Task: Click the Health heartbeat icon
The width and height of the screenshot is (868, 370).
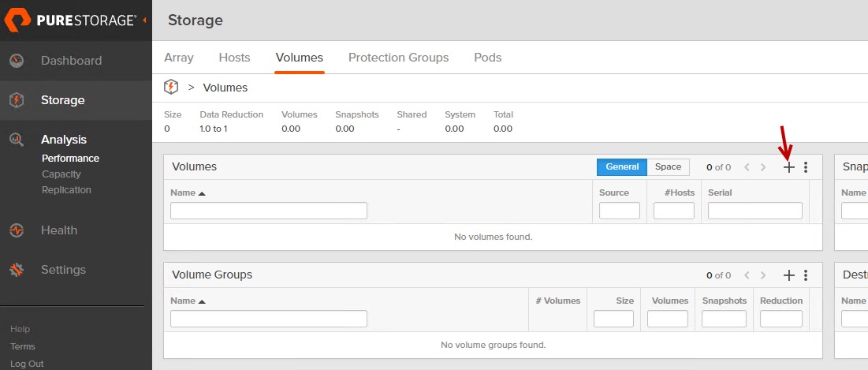Action: click(x=17, y=230)
